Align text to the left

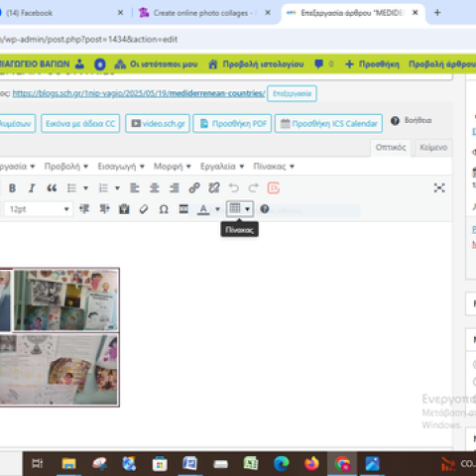[x=135, y=188]
